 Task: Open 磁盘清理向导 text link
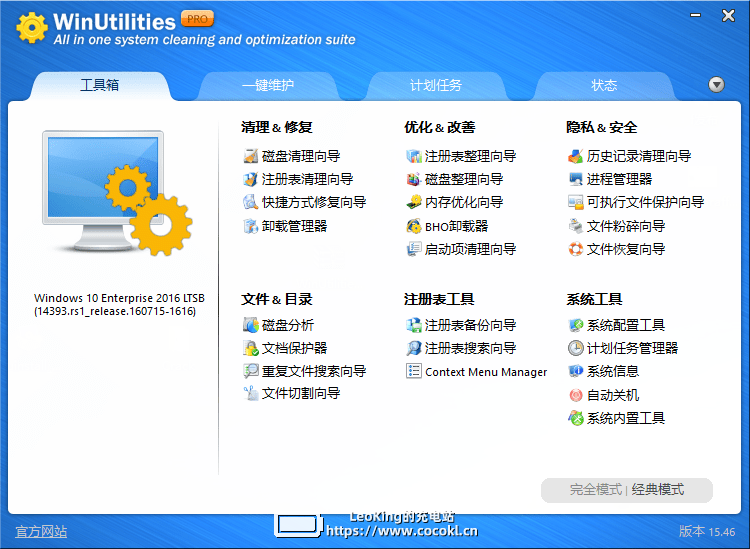[x=301, y=156]
